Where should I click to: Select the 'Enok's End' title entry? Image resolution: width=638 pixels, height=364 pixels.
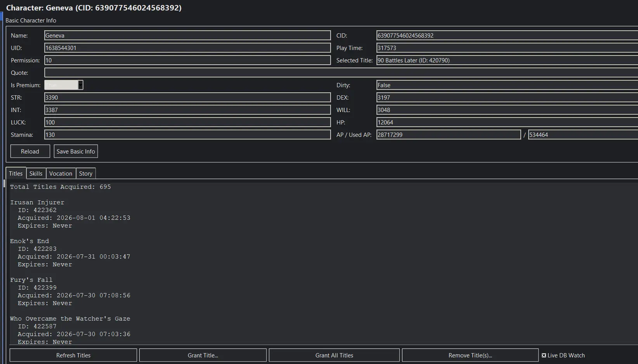tap(29, 241)
